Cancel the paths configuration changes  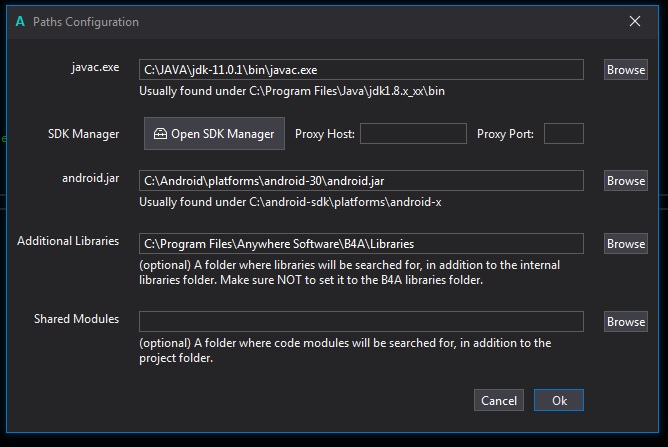(x=499, y=400)
